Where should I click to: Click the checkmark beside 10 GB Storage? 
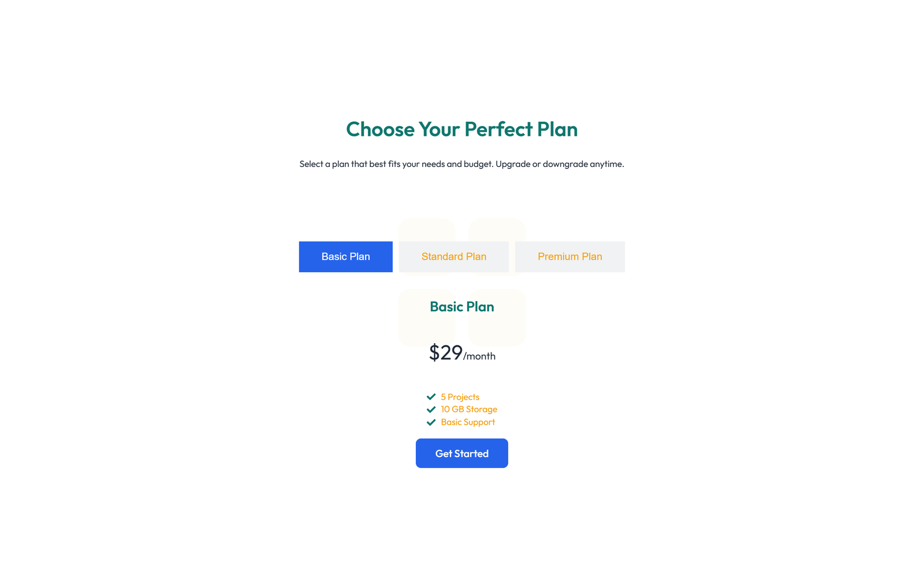click(431, 409)
